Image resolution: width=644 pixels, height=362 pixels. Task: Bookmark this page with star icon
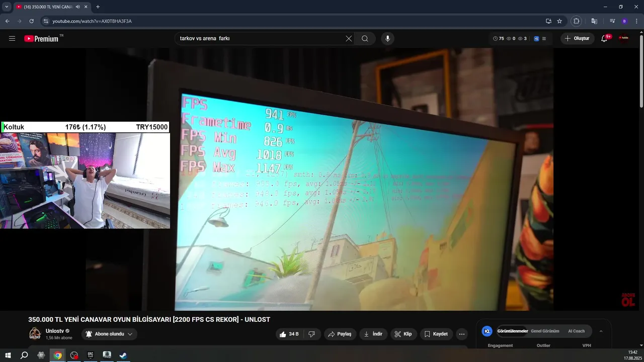559,21
